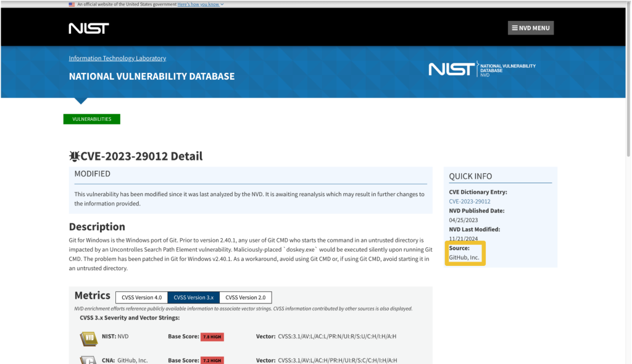Click the NIST National Vulnerability Database logo
Viewport: 632px width, 364px height.
(481, 68)
